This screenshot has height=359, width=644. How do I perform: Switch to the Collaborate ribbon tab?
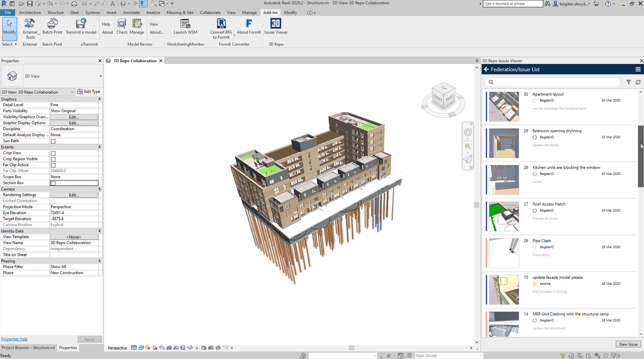pyautogui.click(x=210, y=13)
